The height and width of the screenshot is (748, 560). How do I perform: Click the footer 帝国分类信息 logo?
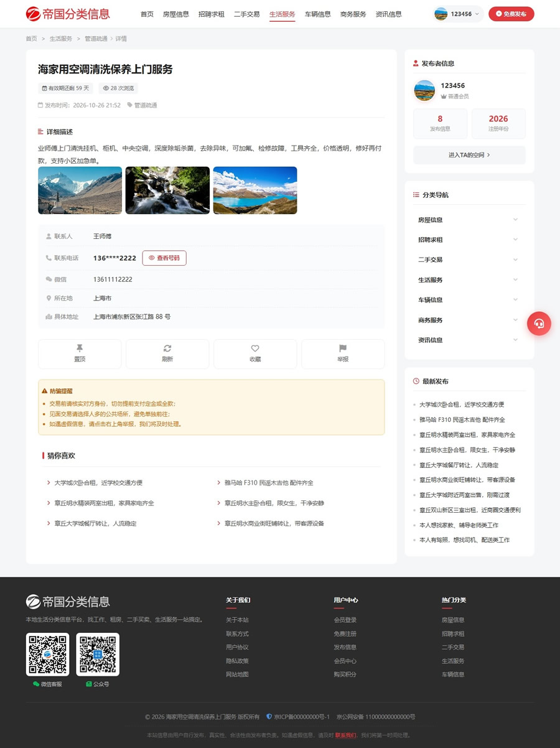(68, 602)
